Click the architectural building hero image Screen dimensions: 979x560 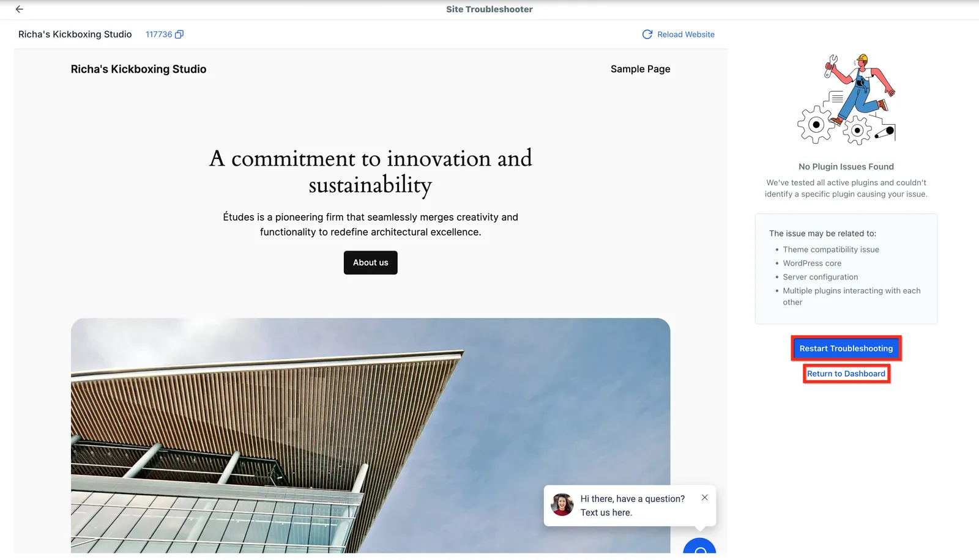tap(370, 435)
